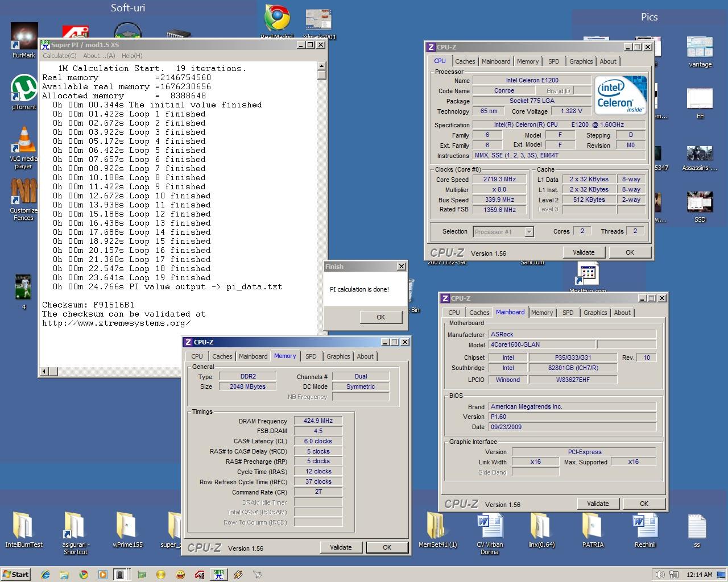Switch to Caches tab in top CPU-Z window
This screenshot has height=582, width=728.
point(465,61)
